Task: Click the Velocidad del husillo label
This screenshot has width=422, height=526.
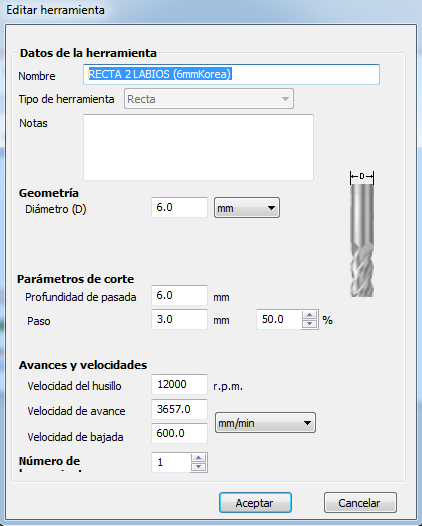Action: [74, 386]
